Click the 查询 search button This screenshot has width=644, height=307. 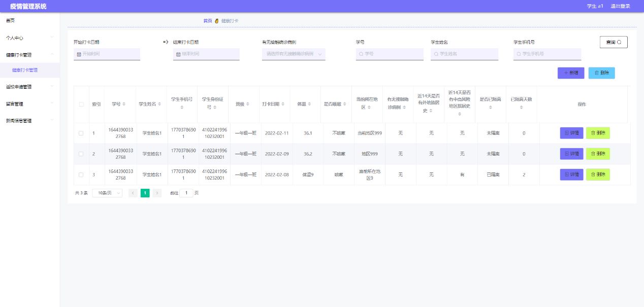coord(614,42)
